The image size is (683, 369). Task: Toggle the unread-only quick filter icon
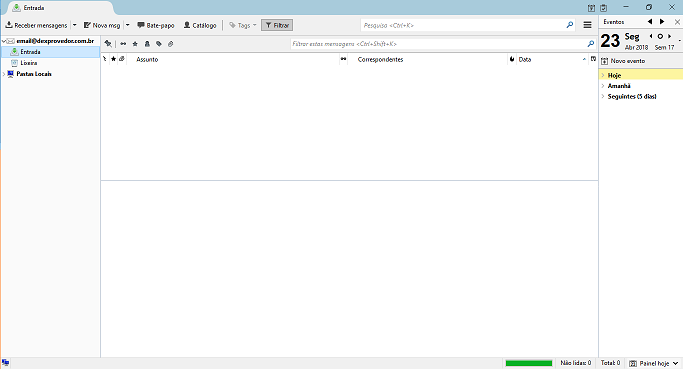tap(123, 44)
